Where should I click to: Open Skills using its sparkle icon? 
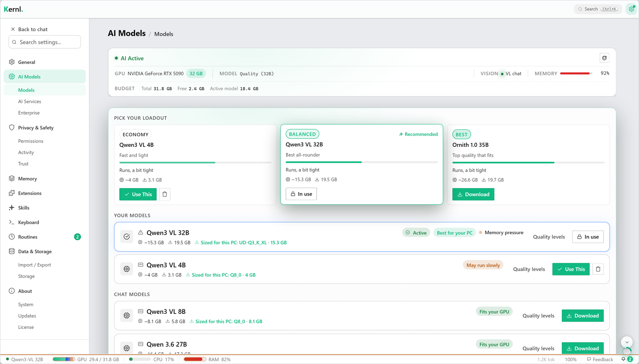pyautogui.click(x=12, y=207)
